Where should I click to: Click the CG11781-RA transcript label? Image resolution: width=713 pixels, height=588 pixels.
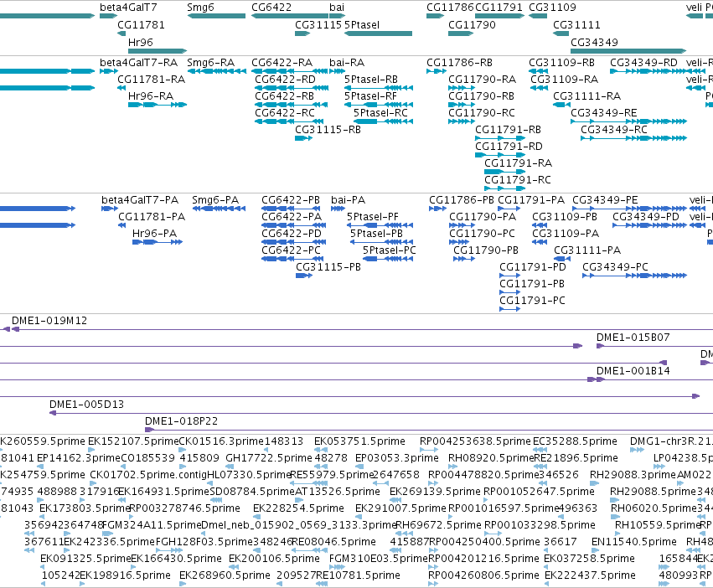pos(152,80)
